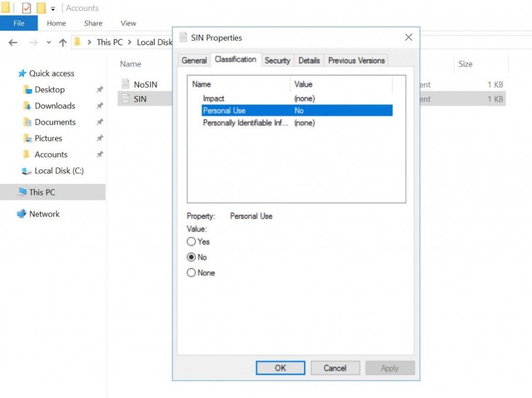
Task: Open the File menu in Explorer
Action: pos(19,23)
